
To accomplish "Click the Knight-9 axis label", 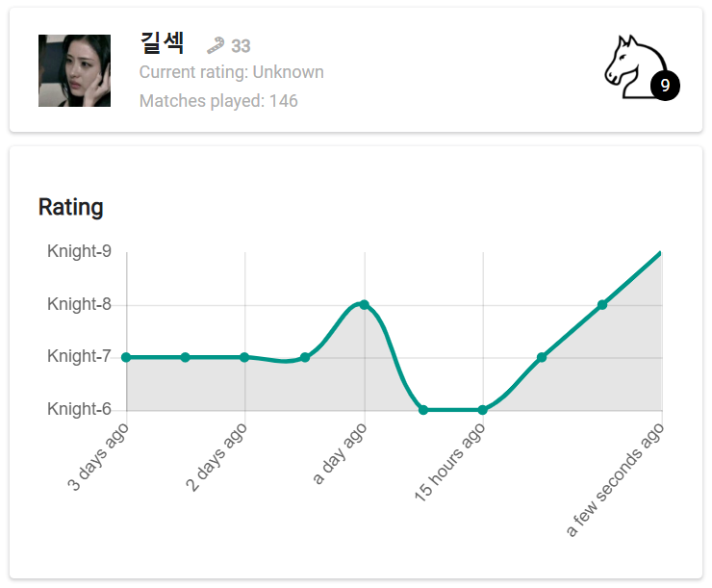I will (x=79, y=251).
